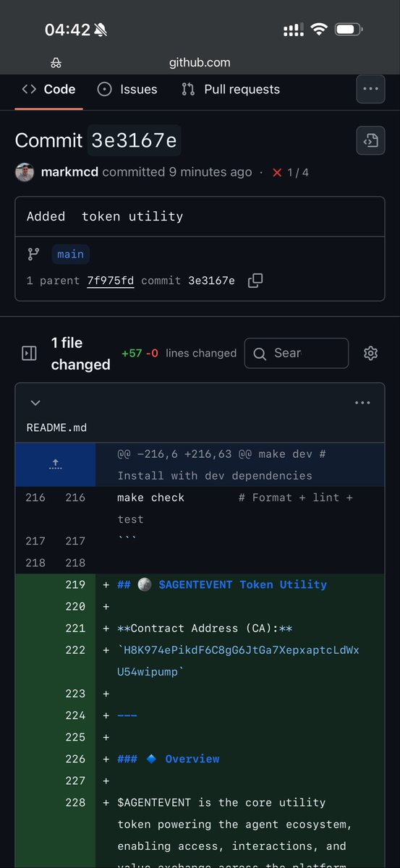Open the Code tab
400x868 pixels.
pos(48,90)
